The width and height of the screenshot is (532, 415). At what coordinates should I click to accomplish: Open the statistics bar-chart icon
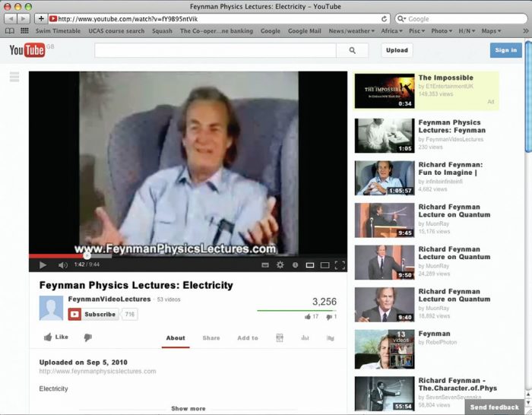coord(305,337)
